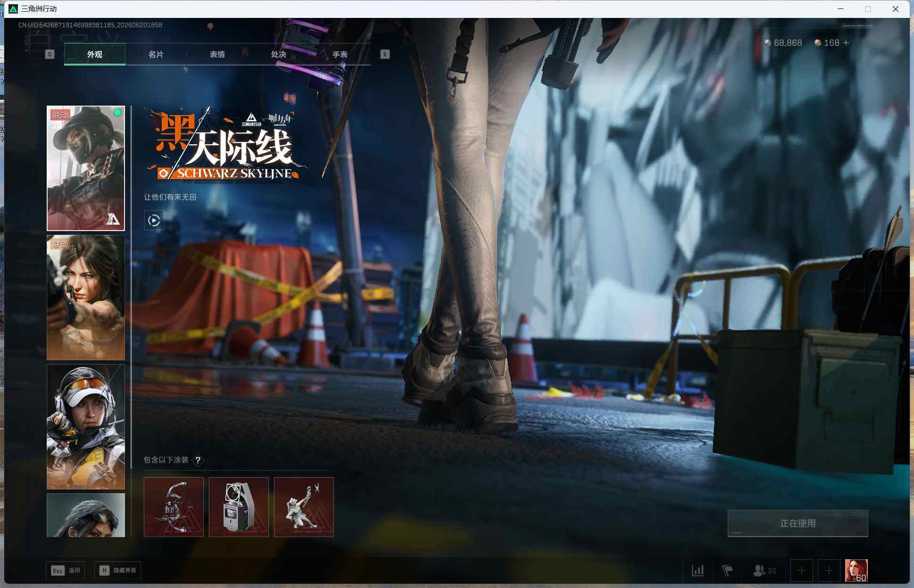This screenshot has width=914, height=588.
Task: View the character action pose item
Action: point(304,507)
